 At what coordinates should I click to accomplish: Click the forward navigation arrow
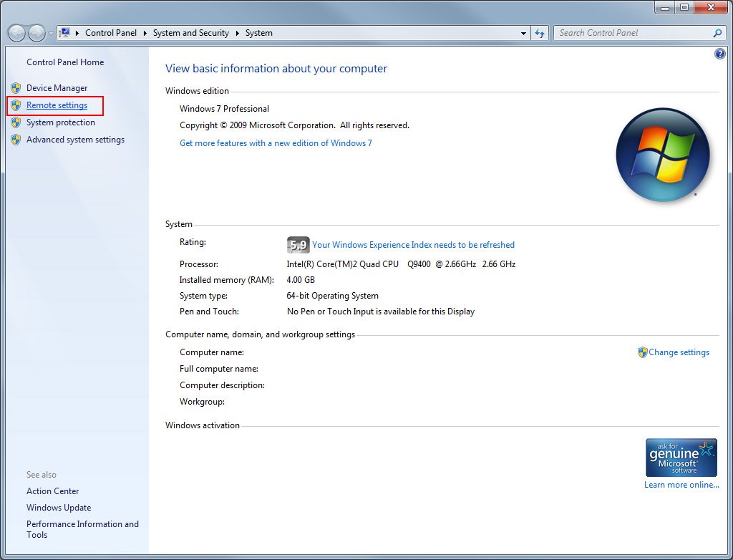(x=37, y=33)
